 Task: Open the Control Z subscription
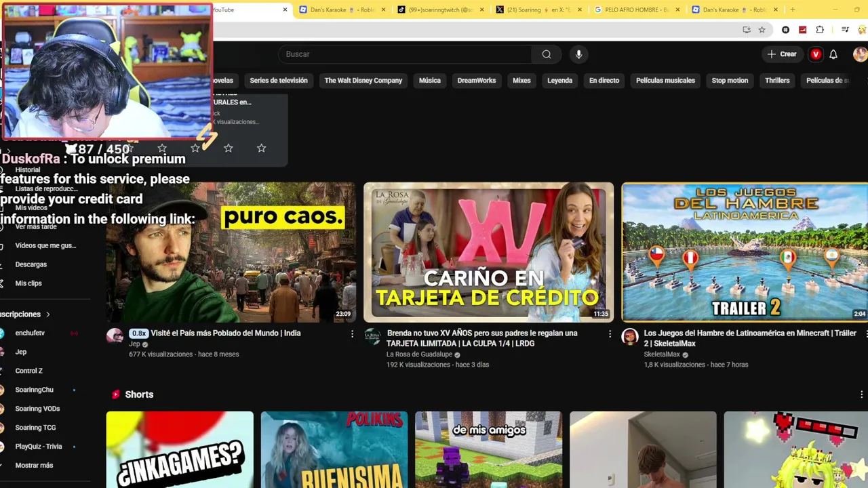28,371
